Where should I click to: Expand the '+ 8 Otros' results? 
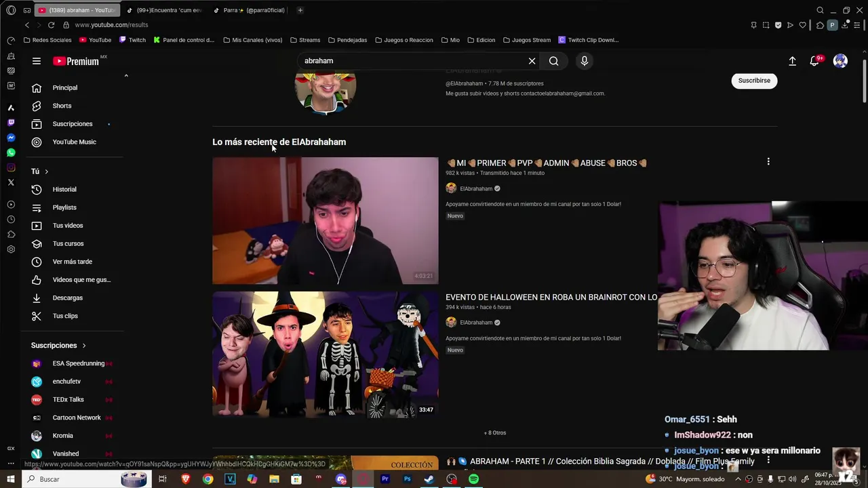pos(495,433)
